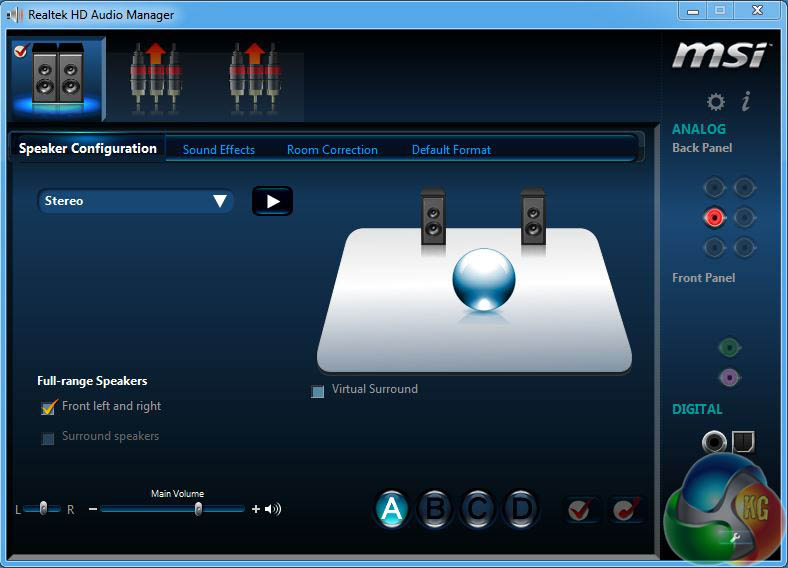Minimize the Realtek HD Audio Manager window
The width and height of the screenshot is (788, 568).
[x=693, y=10]
